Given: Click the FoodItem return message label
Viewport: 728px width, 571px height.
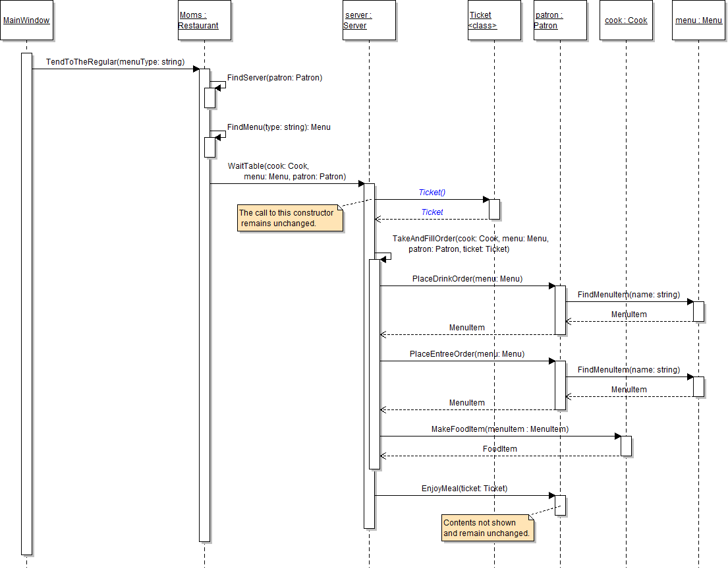Looking at the screenshot, I should 499,449.
